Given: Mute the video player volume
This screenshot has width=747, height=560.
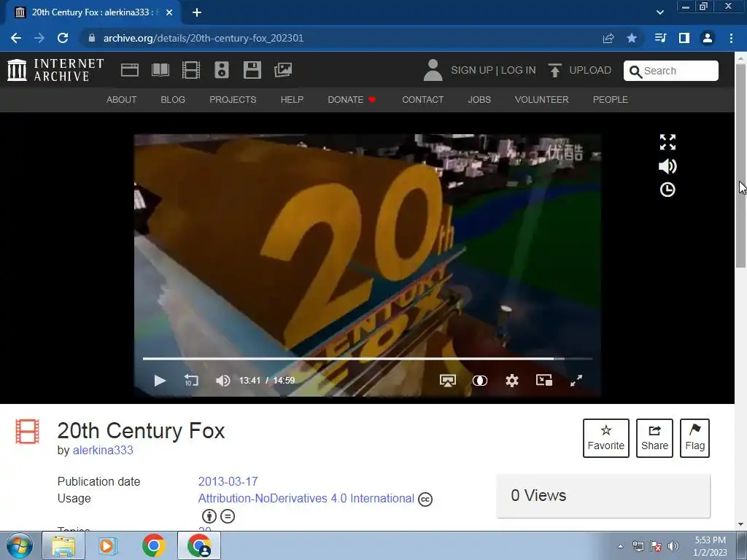Looking at the screenshot, I should coord(222,381).
